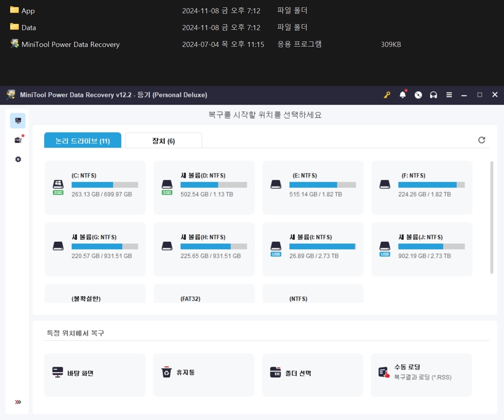Choose 휴지통 recovery location
This screenshot has width=504, height=420.
click(204, 375)
